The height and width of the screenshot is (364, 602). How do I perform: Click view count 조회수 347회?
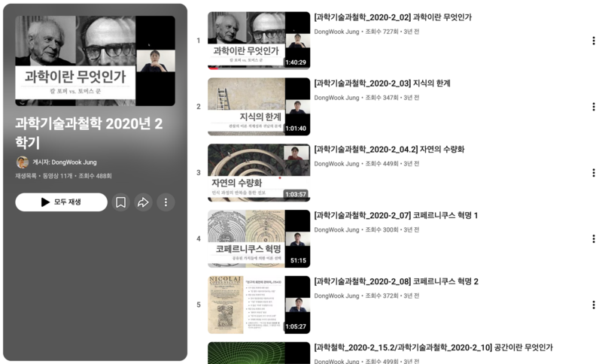point(382,98)
